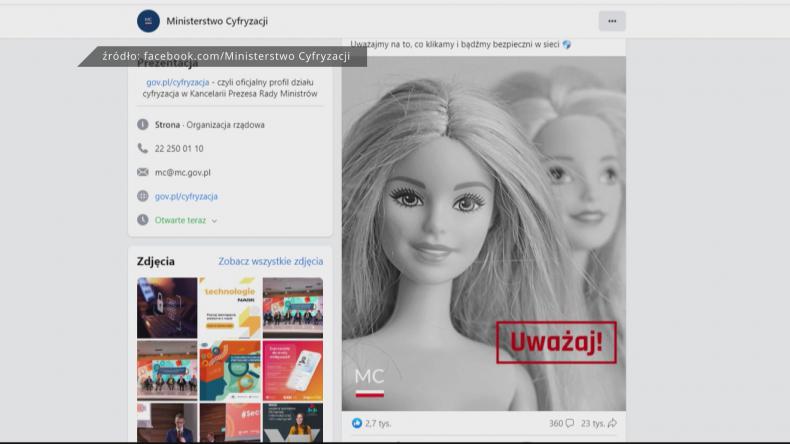
Task: Click the mc@mc.gov.pl email address
Action: pyautogui.click(x=182, y=172)
